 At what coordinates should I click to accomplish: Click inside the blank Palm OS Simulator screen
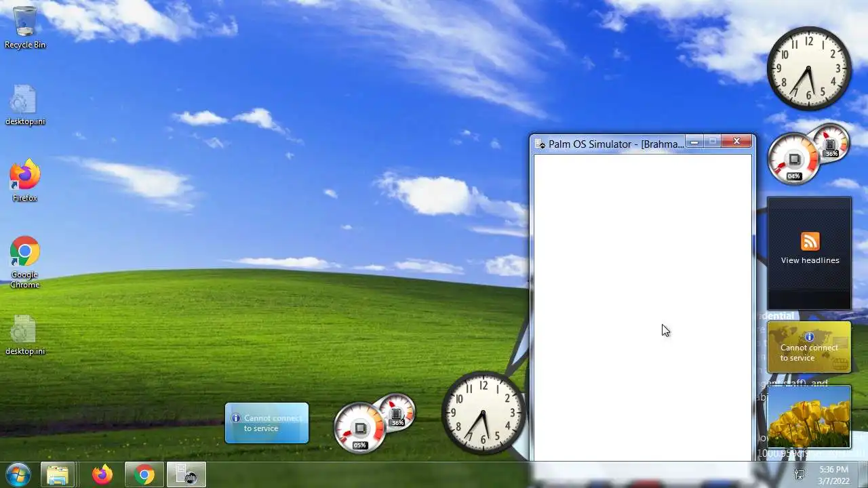[642, 308]
